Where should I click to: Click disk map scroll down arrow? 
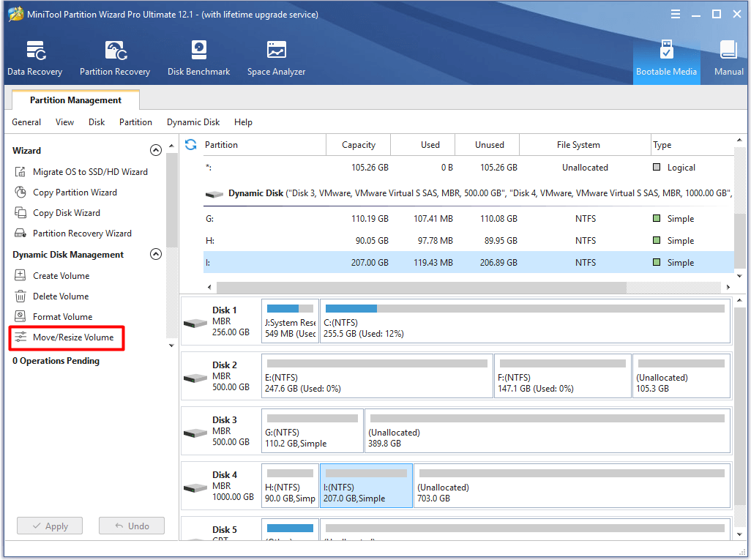coord(739,534)
